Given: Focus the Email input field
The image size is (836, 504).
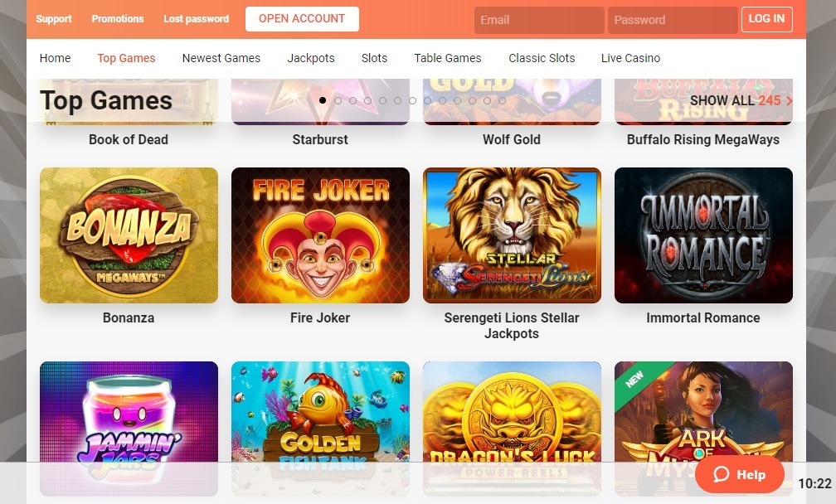Looking at the screenshot, I should [x=539, y=20].
